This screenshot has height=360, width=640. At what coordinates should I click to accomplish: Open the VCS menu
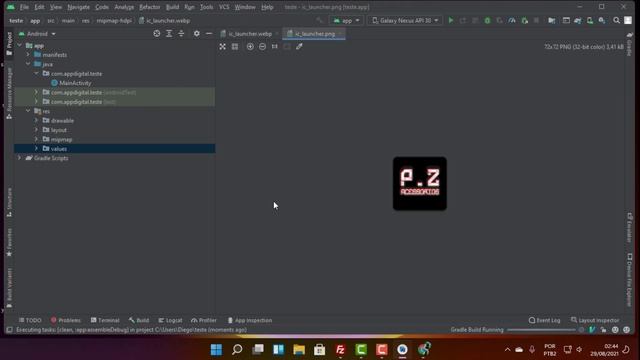(224, 7)
